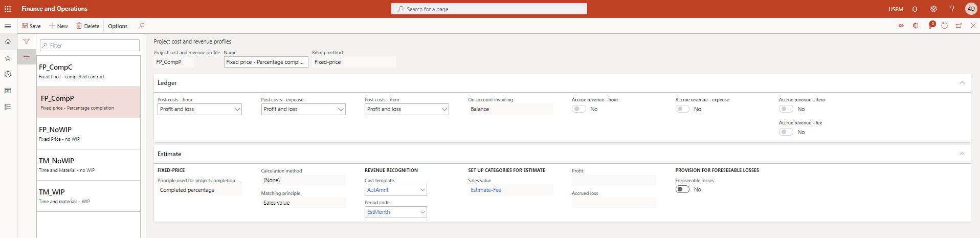This screenshot has height=238, width=980.
Task: Delete the selected profile
Action: [x=88, y=26]
